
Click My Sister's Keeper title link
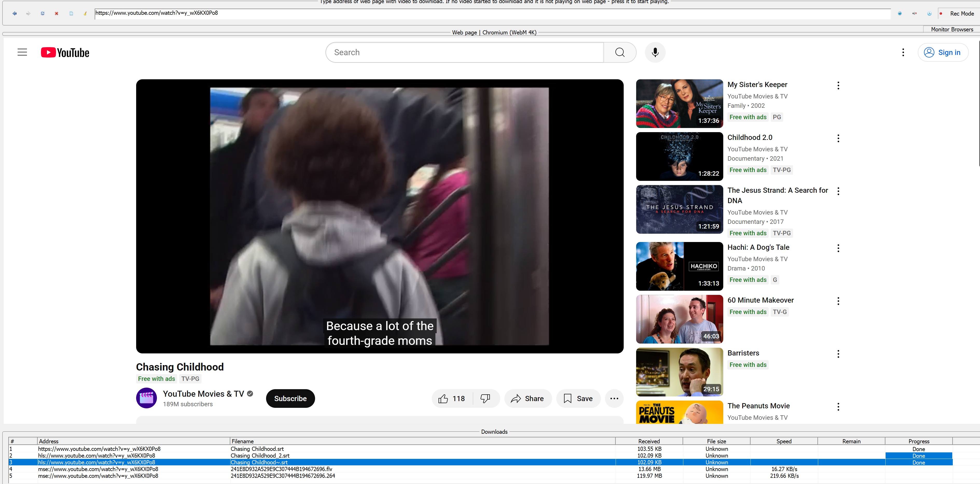757,84
